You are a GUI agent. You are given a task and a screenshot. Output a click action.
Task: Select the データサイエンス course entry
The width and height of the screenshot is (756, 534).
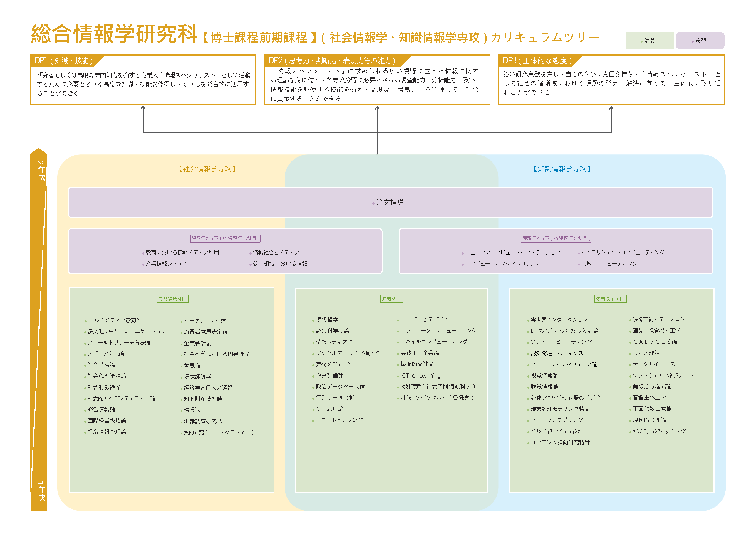653,364
